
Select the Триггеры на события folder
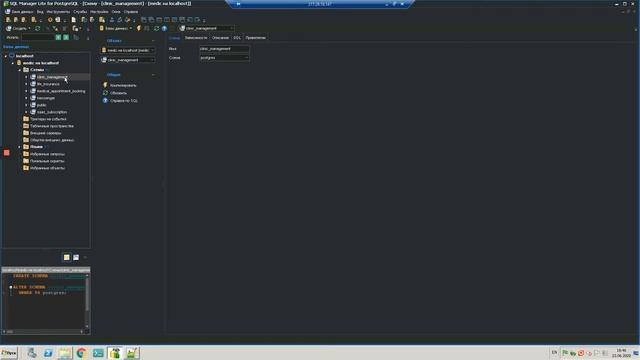48,119
